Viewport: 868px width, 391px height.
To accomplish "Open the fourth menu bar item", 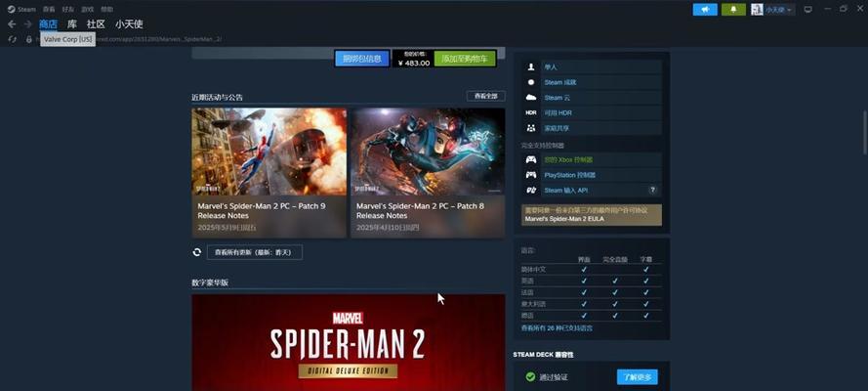I will pos(87,10).
